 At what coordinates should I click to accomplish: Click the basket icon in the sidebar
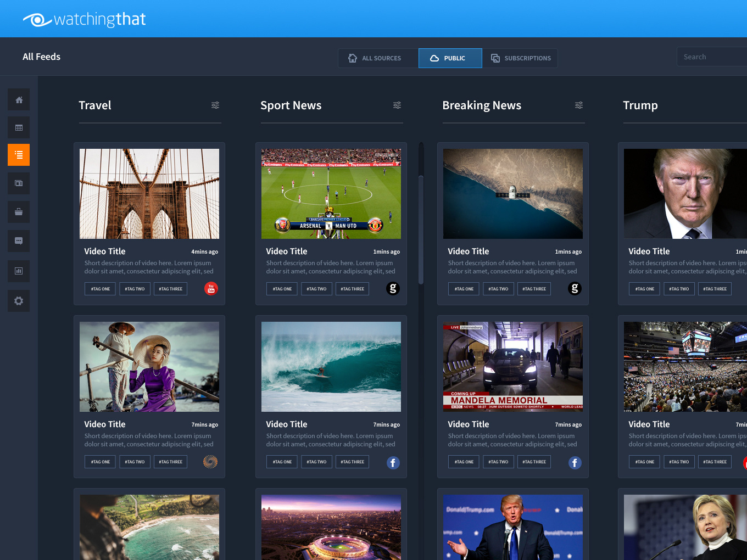19,212
